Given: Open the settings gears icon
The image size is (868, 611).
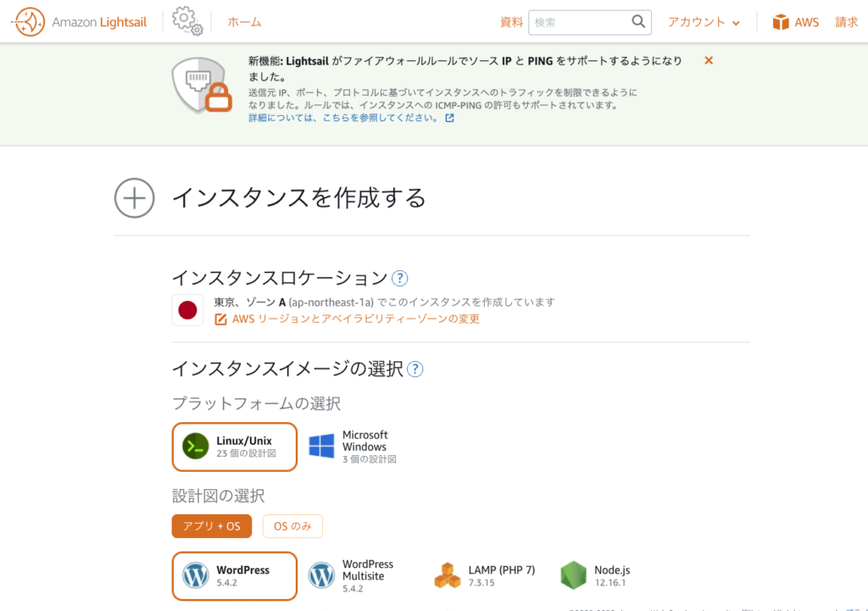Looking at the screenshot, I should [187, 21].
